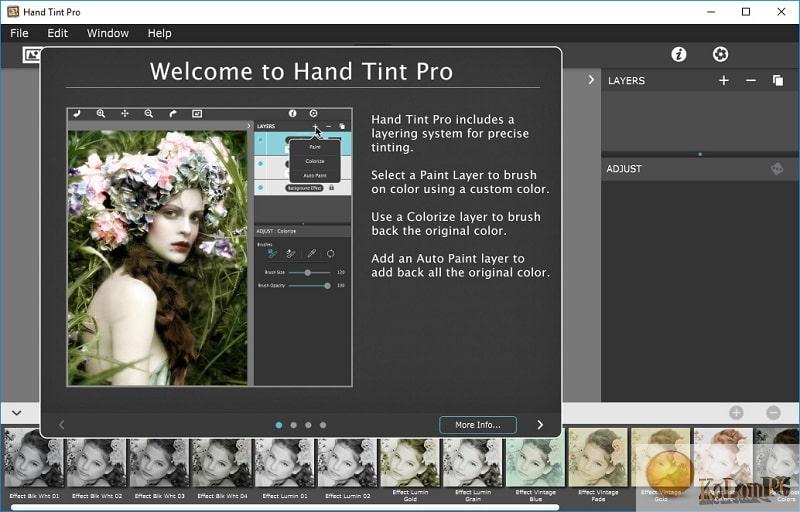Apply the Effect Blk Wht 04 preset
The height and width of the screenshot is (512, 800).
[222, 464]
